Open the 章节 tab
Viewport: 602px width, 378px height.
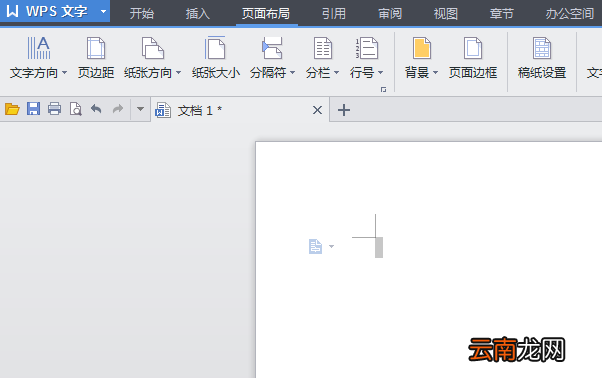[501, 14]
